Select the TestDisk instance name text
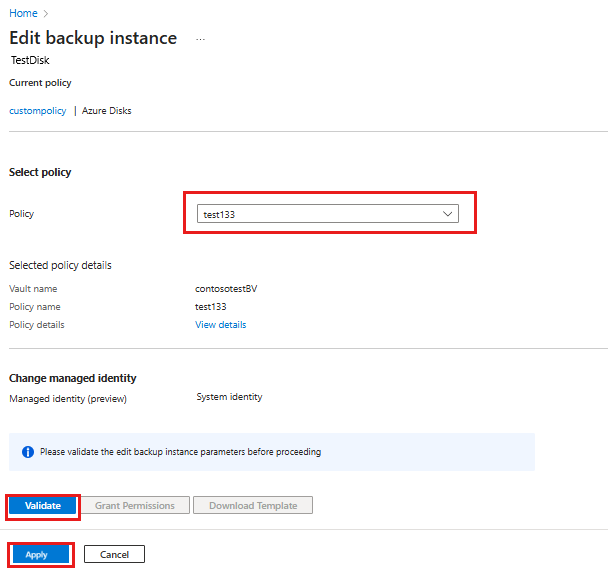The width and height of the screenshot is (608, 569). coord(30,61)
